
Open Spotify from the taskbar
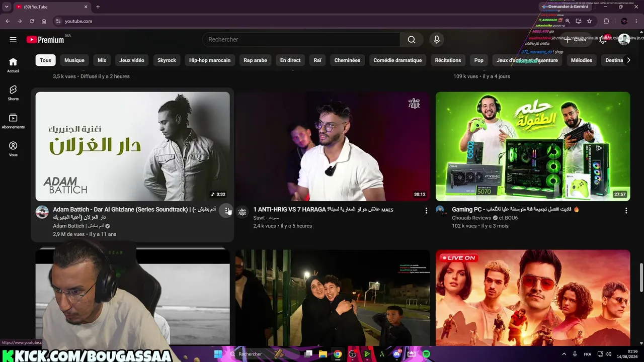[x=427, y=354]
